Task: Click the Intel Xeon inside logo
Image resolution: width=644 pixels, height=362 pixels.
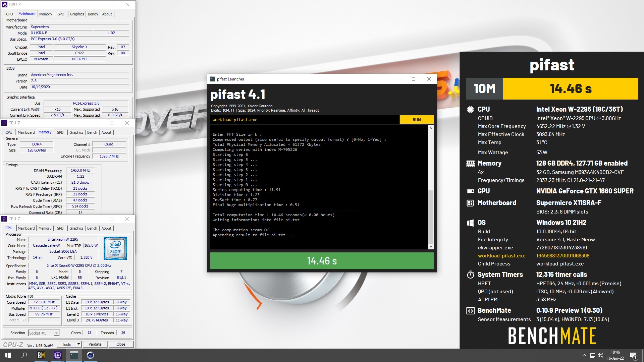Action: pos(115,248)
